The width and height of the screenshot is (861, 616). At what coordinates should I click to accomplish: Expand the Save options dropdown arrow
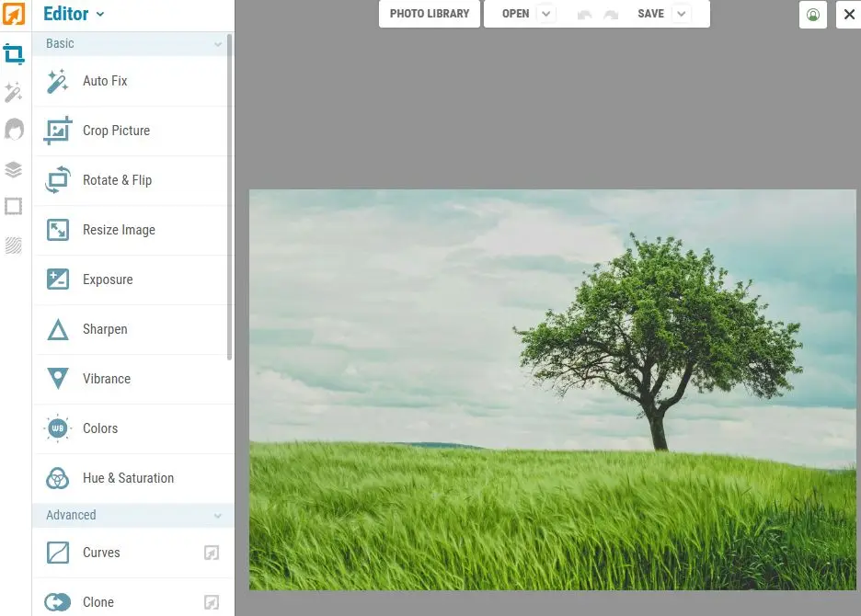pos(681,14)
